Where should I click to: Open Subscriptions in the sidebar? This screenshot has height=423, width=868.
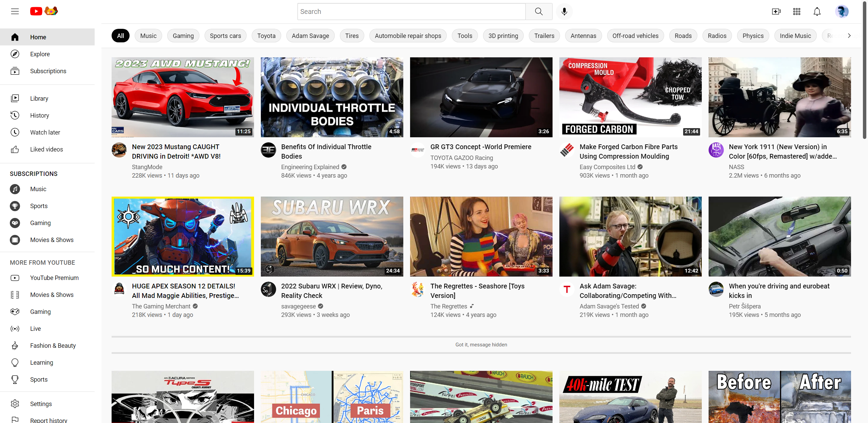tap(48, 71)
